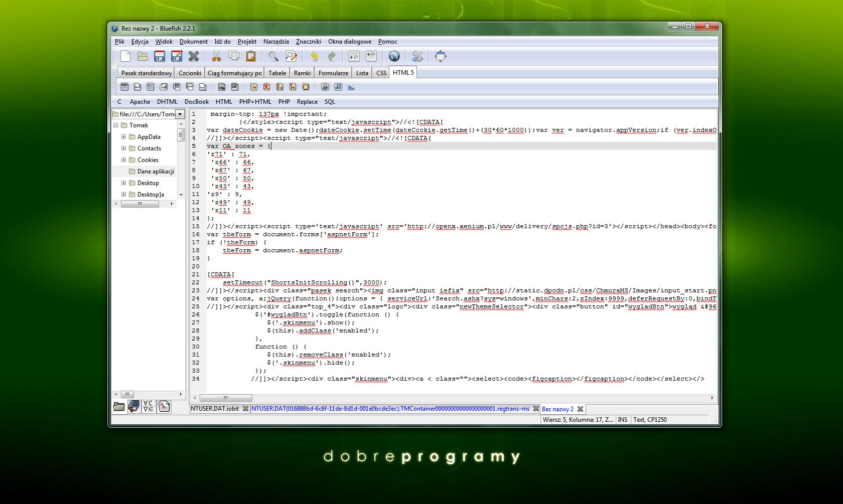Create a new document with the blank page icon
Screen dimensions: 843x504
[125, 56]
